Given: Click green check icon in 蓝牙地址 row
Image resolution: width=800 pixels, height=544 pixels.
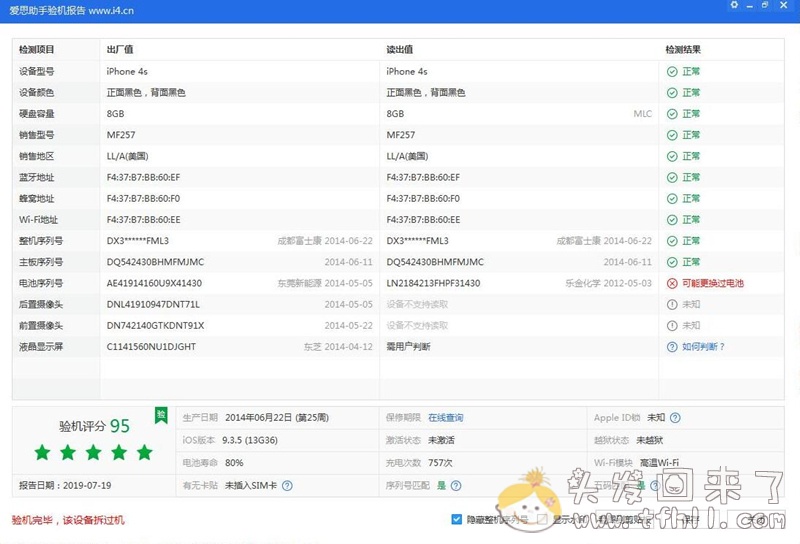Looking at the screenshot, I should coord(672,177).
